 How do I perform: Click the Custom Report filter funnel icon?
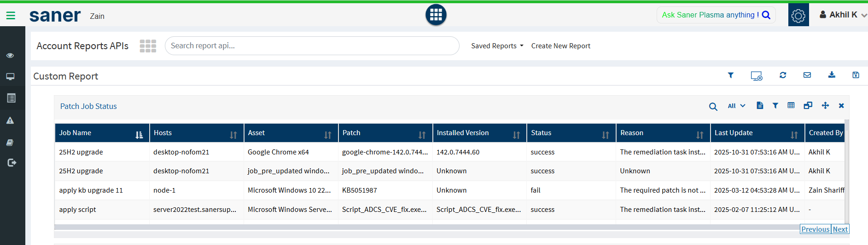tap(730, 75)
